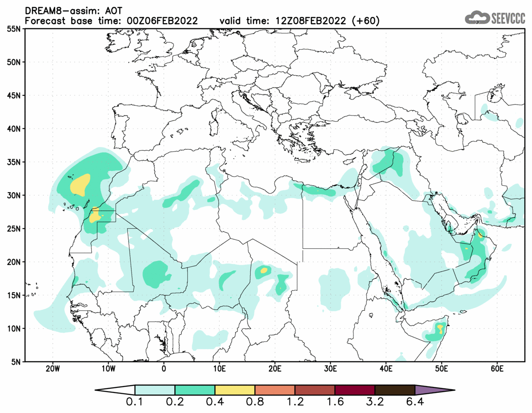Click the '15N' latitude label

[x=14, y=295]
